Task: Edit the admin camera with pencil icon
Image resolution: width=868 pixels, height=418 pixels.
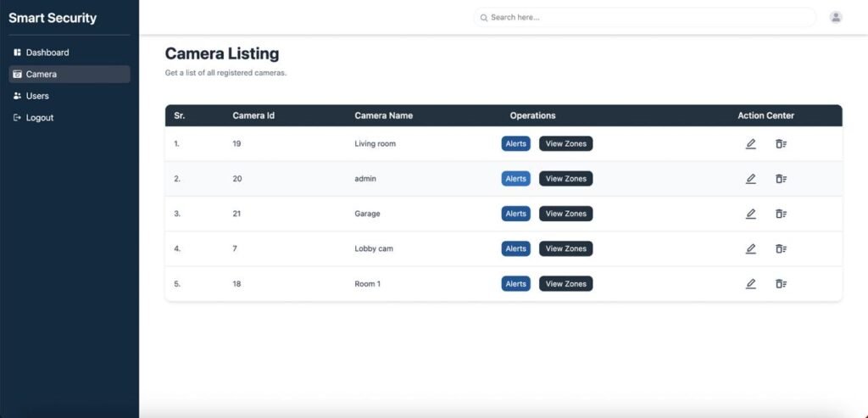Action: click(x=750, y=179)
